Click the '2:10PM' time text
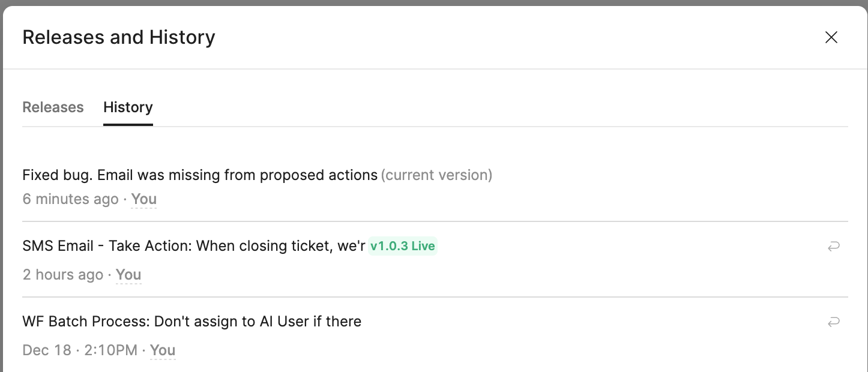 (111, 350)
